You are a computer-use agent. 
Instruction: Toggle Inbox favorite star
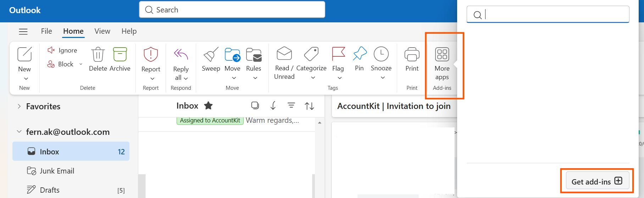[209, 105]
